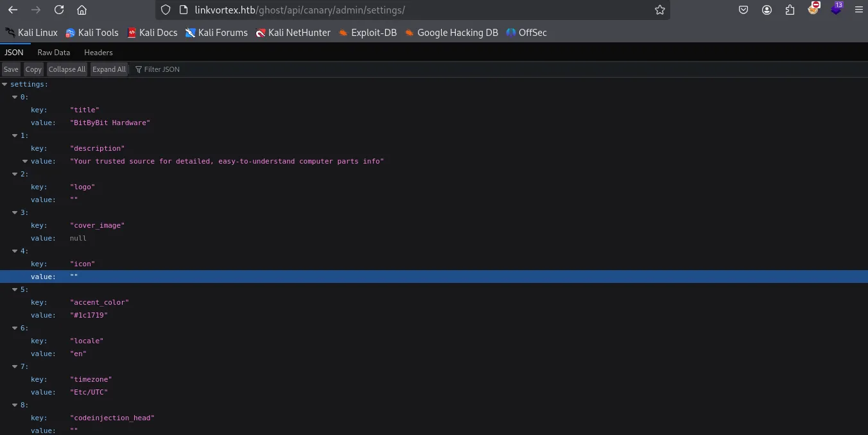Image resolution: width=868 pixels, height=435 pixels.
Task: Bookmark this page with the star
Action: (659, 10)
